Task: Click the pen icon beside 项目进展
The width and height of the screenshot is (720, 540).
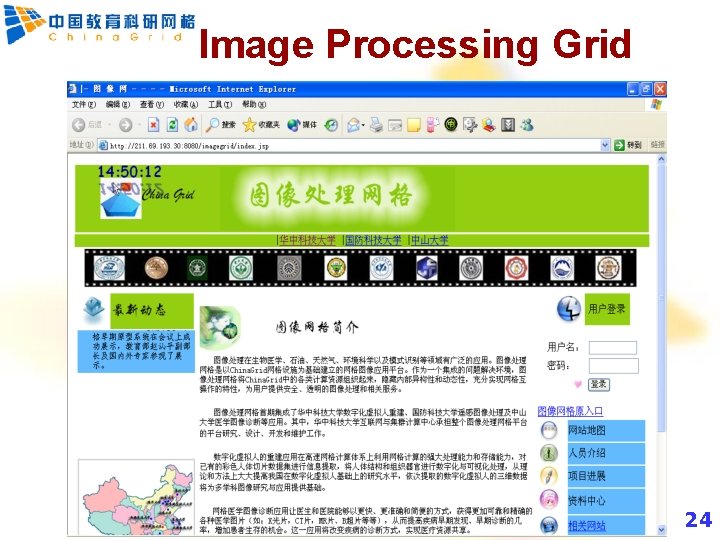Action: pos(549,476)
